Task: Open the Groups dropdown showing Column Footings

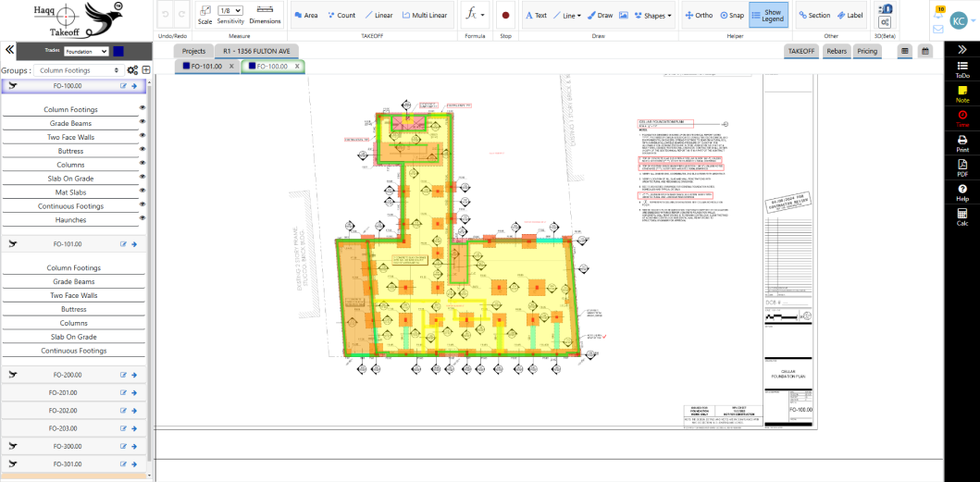Action: pyautogui.click(x=78, y=70)
